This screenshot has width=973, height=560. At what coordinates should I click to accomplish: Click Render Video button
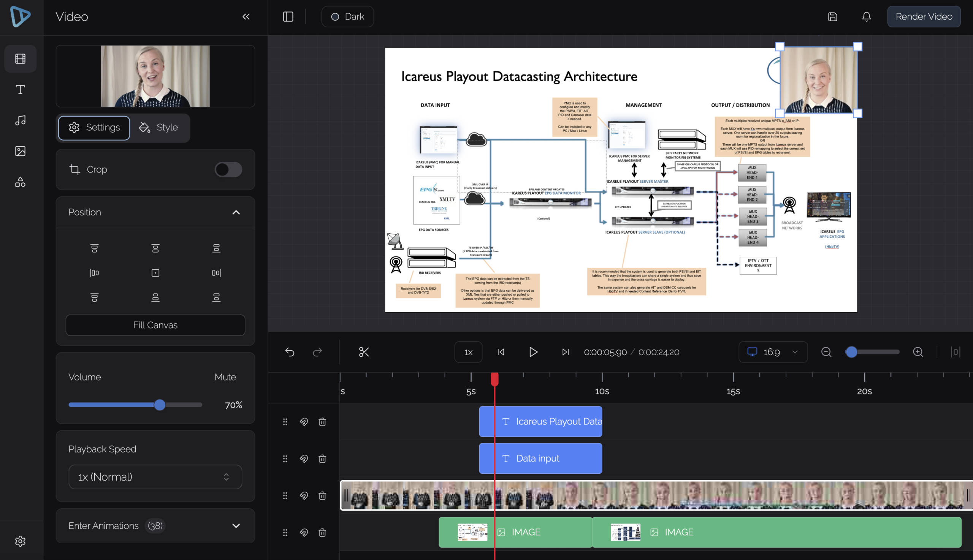coord(924,17)
